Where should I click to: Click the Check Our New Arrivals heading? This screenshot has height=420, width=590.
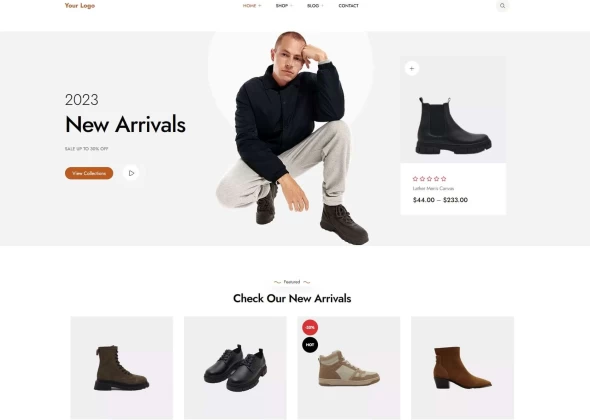[x=292, y=298]
